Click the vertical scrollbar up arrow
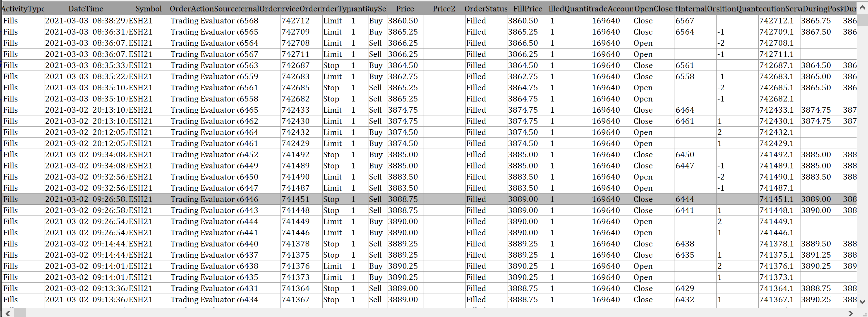The height and width of the screenshot is (317, 868). [x=862, y=8]
